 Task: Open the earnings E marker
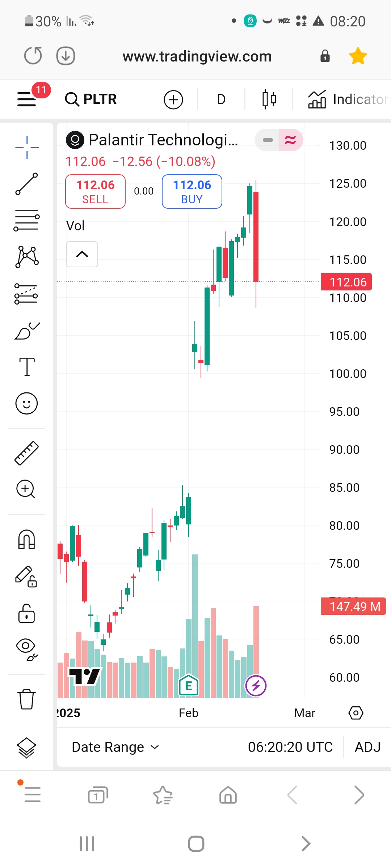pyautogui.click(x=189, y=685)
